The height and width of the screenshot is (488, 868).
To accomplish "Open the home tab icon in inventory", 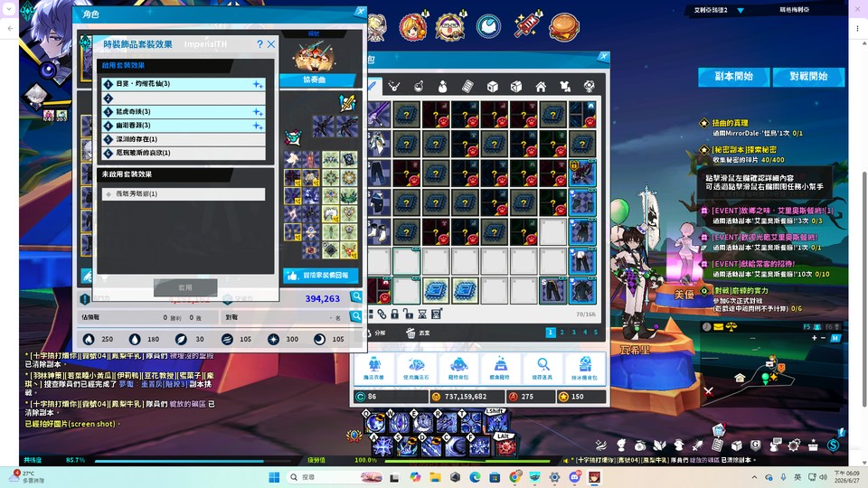I will [x=541, y=87].
